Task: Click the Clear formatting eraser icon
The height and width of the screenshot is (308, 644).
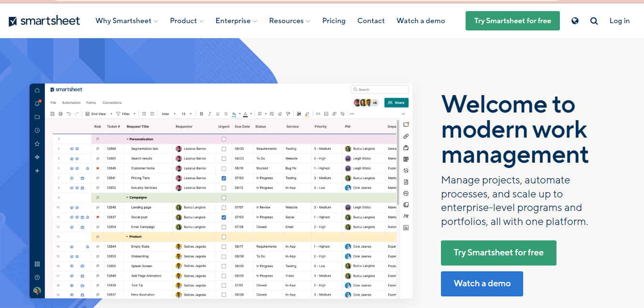Action: [280, 114]
